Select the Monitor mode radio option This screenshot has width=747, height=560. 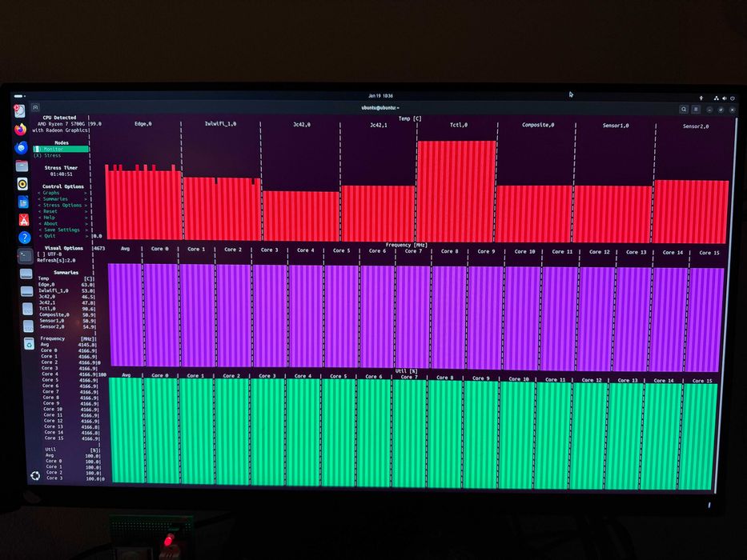61,149
